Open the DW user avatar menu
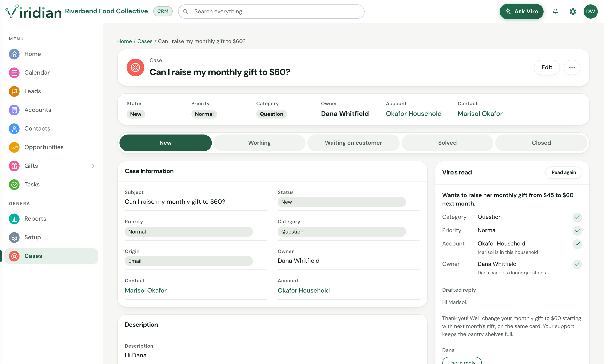Viewport: 604px width, 364px height. point(590,12)
